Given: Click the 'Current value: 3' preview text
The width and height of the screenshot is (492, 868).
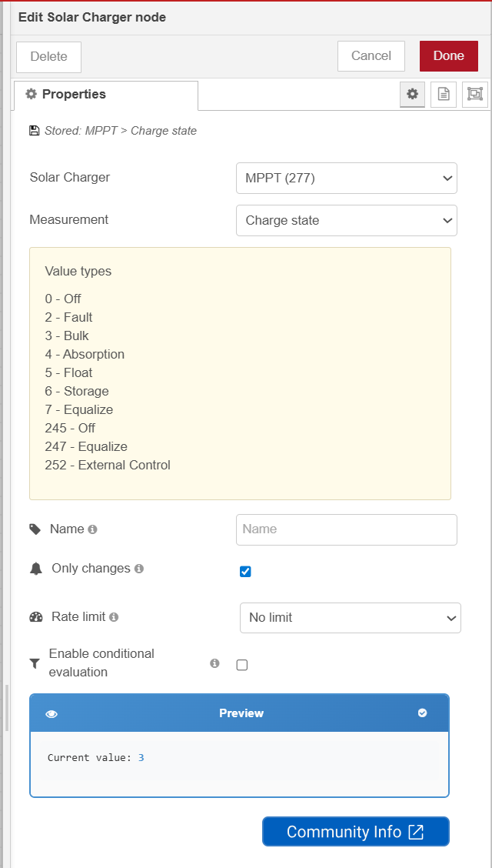Looking at the screenshot, I should (x=95, y=758).
